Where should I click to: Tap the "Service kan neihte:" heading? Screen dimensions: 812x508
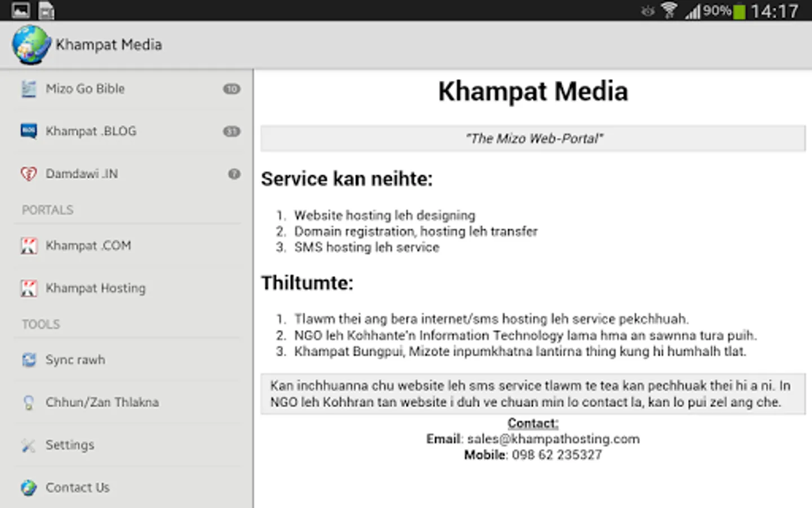[347, 179]
